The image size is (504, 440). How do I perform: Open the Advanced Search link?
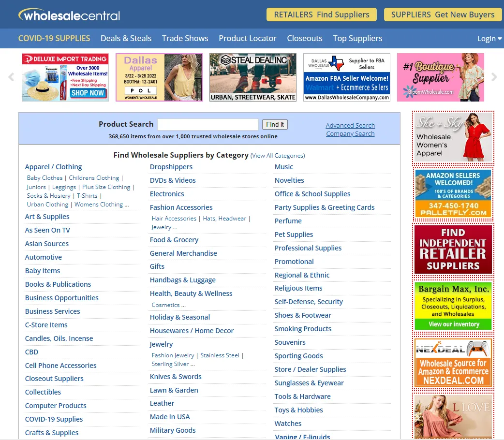(350, 125)
